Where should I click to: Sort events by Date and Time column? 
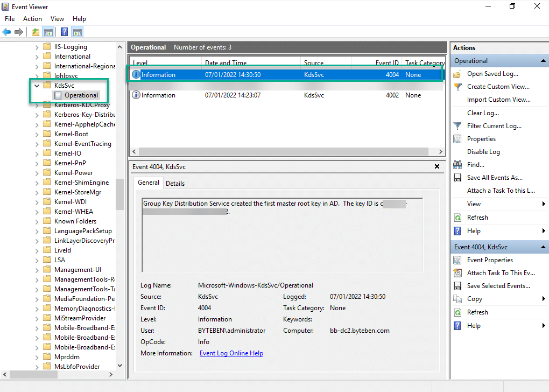pos(251,62)
